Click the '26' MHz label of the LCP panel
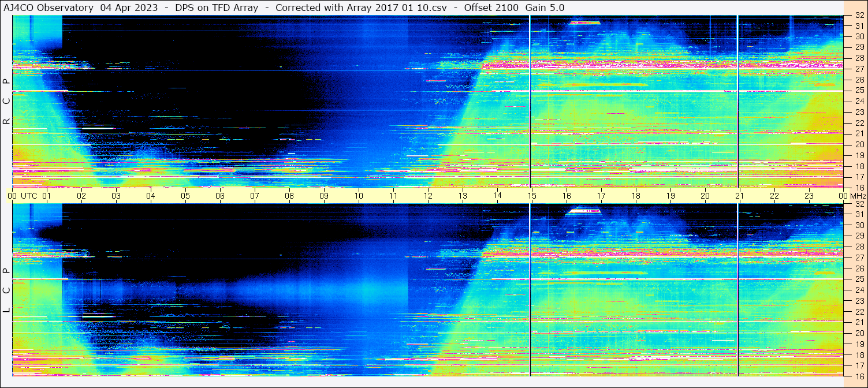868x388 pixels. [859, 268]
